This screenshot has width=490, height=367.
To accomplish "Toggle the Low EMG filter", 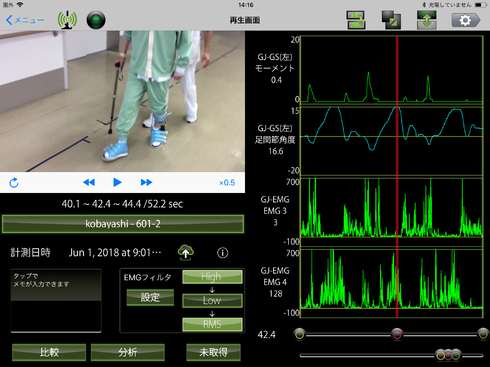I will [x=212, y=300].
